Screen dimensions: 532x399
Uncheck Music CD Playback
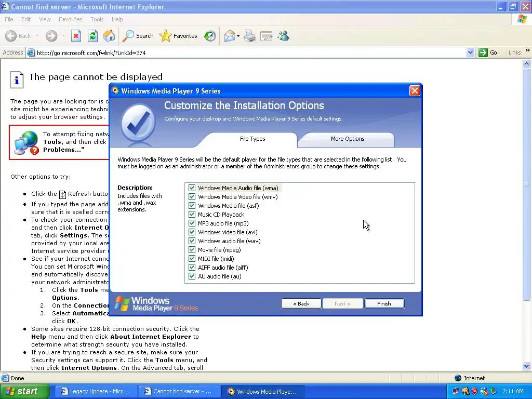192,215
